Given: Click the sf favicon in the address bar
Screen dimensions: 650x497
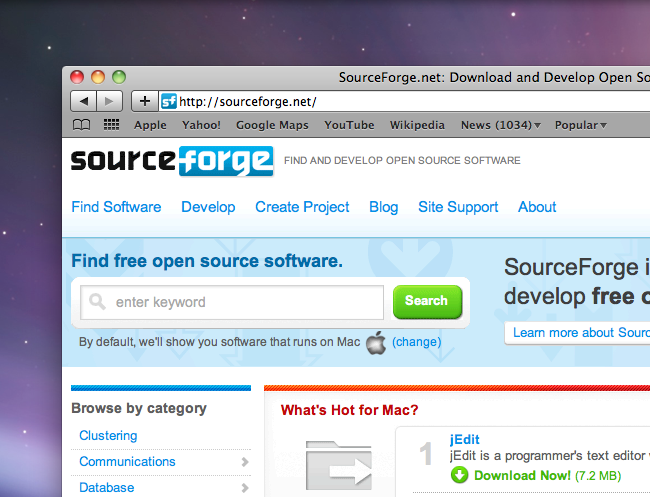Looking at the screenshot, I should [169, 101].
